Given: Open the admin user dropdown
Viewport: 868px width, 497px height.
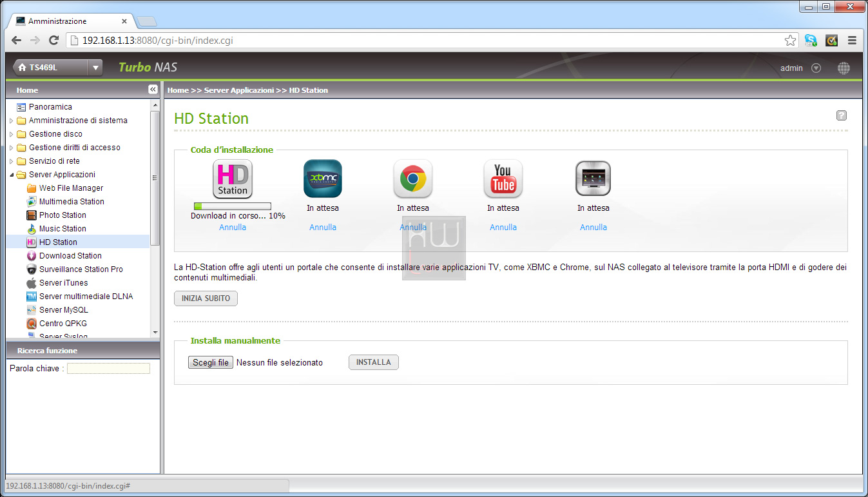Looking at the screenshot, I should pos(816,68).
